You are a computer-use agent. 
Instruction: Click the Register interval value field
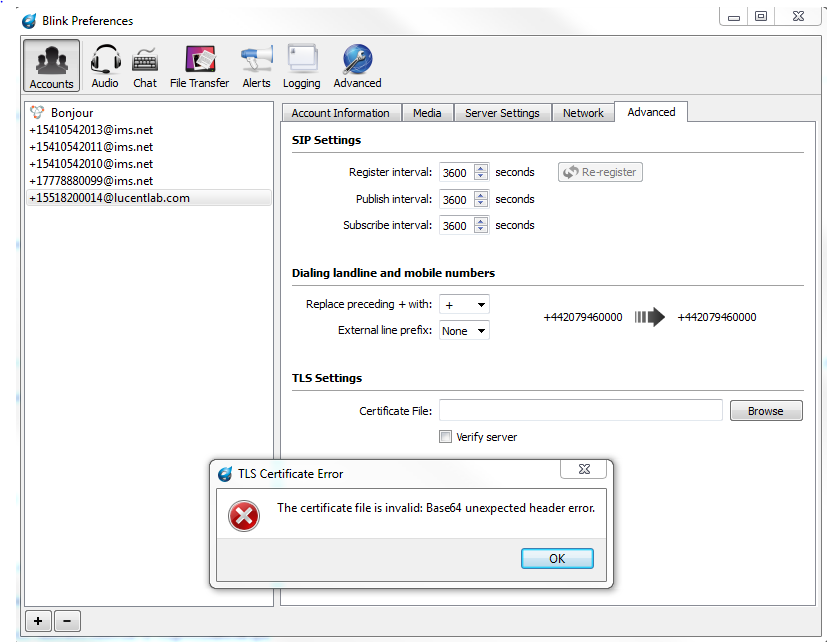point(457,173)
